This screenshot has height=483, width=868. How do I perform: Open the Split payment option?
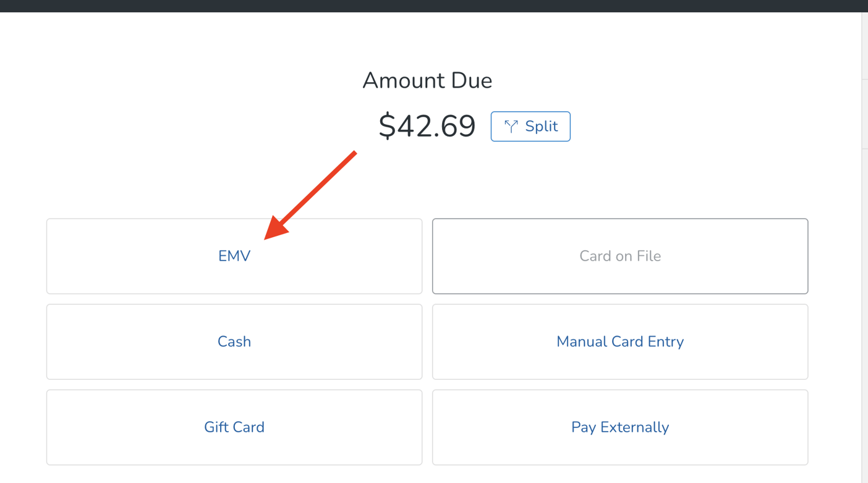pyautogui.click(x=530, y=127)
